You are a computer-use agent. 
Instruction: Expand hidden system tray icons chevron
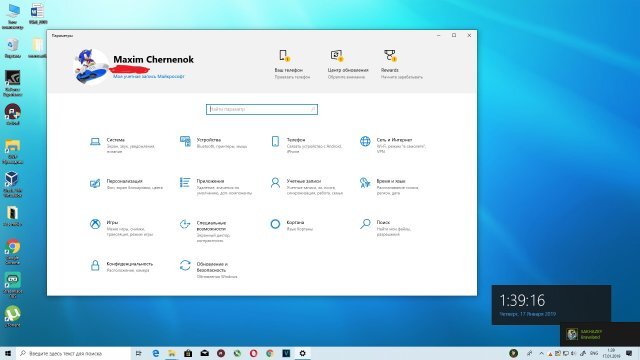(541, 353)
